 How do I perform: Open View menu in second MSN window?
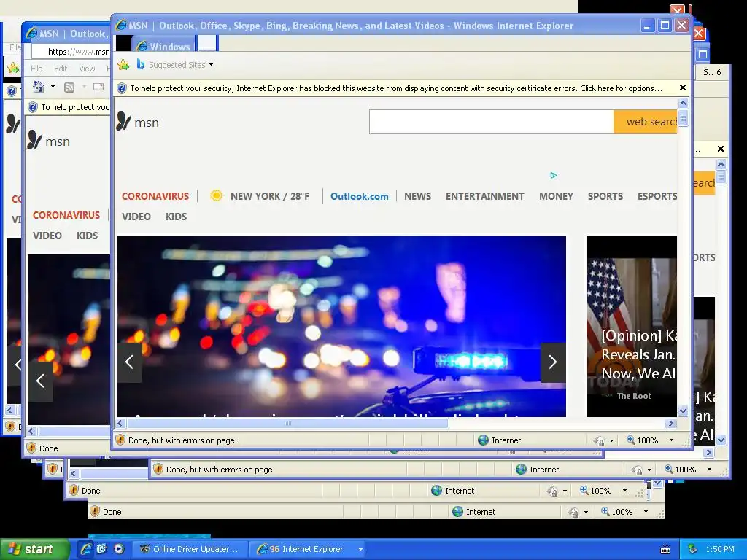coord(87,69)
